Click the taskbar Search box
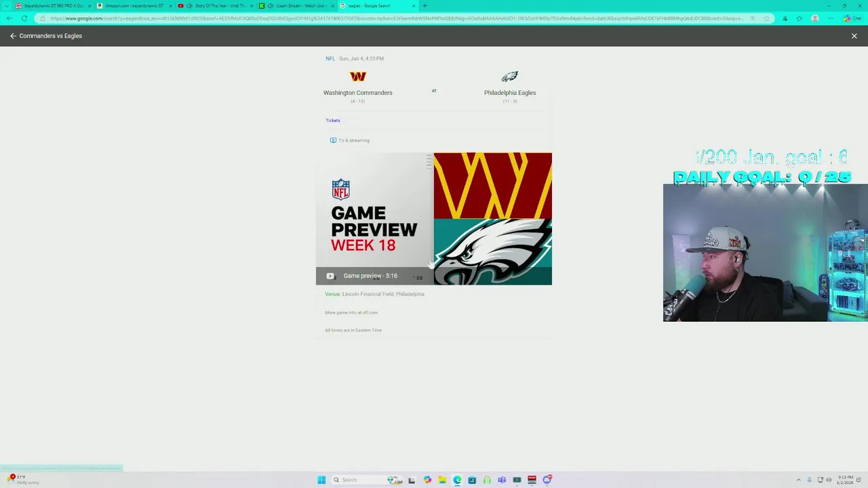 tap(367, 480)
